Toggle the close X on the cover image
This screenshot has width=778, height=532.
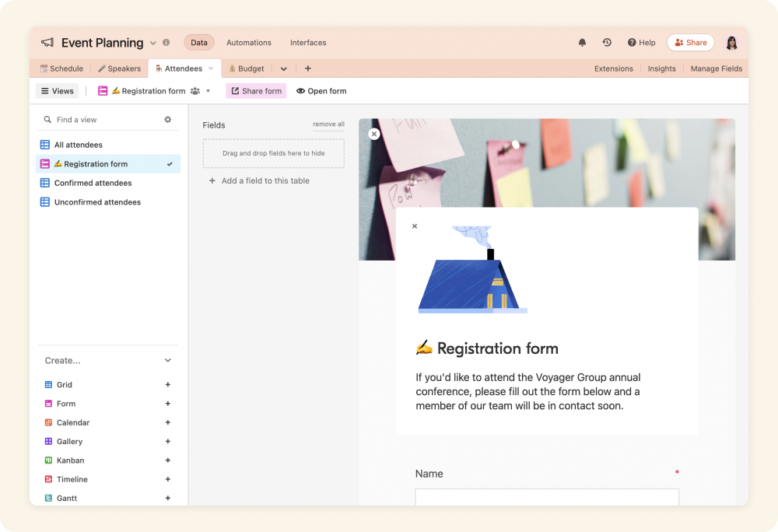[x=374, y=134]
